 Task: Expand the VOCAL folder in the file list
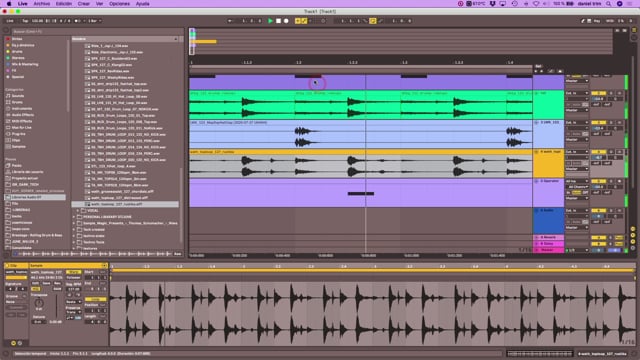click(x=78, y=211)
